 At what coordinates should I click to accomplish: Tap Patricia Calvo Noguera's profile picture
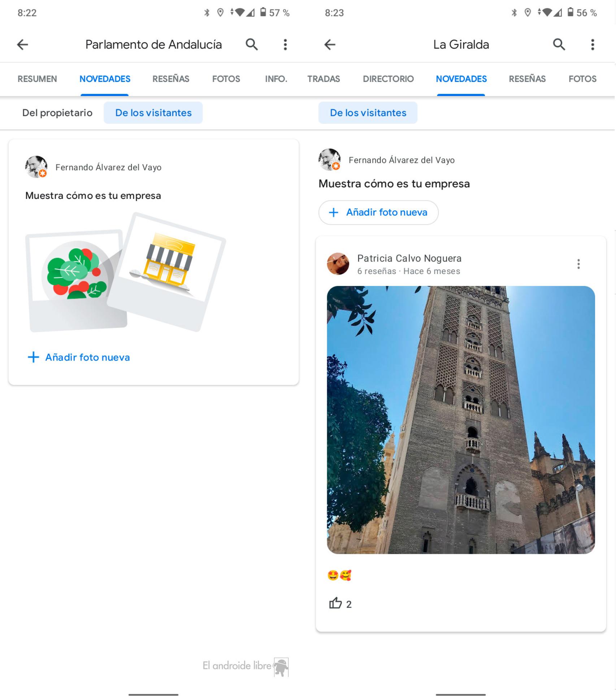(338, 264)
